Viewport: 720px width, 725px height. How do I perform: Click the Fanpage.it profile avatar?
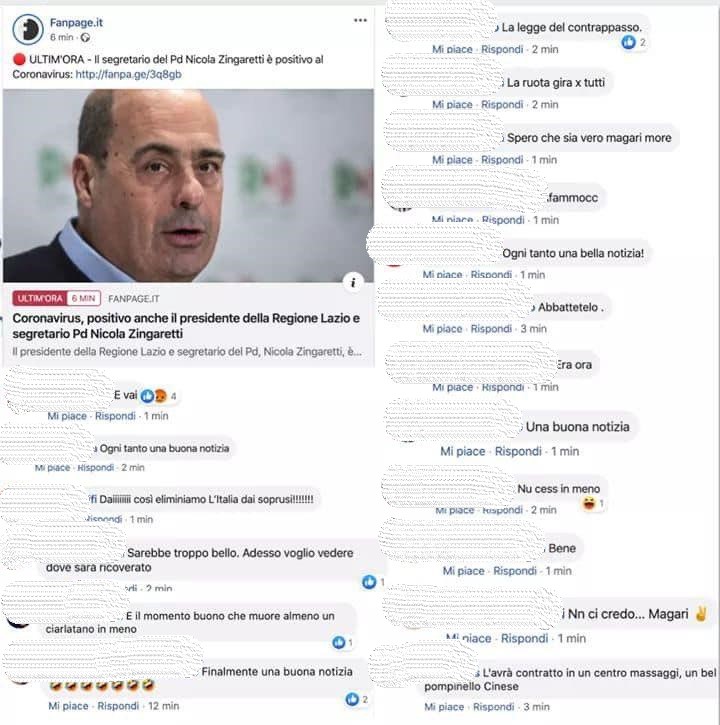coord(28,29)
